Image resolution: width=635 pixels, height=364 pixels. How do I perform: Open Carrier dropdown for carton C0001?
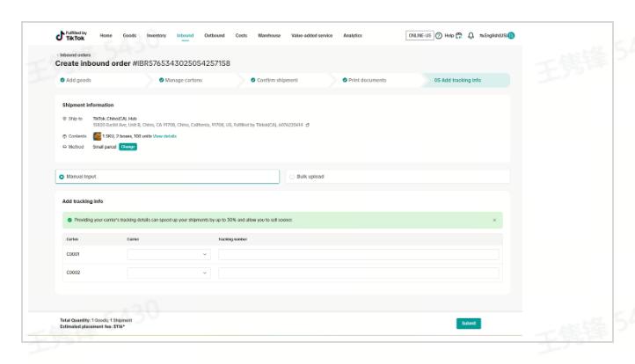point(169,254)
